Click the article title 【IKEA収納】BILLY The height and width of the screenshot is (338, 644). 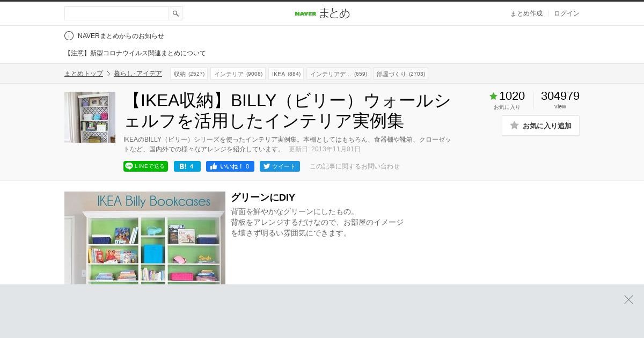[288, 111]
